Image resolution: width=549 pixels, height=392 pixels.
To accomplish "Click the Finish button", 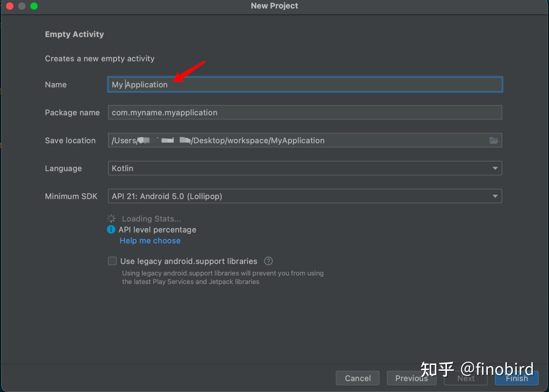I will coord(516,378).
